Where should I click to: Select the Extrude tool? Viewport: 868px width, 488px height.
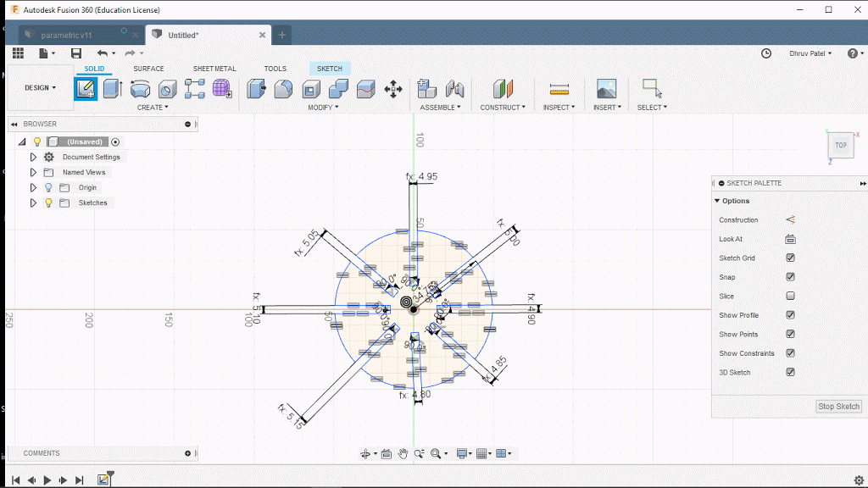pyautogui.click(x=113, y=89)
